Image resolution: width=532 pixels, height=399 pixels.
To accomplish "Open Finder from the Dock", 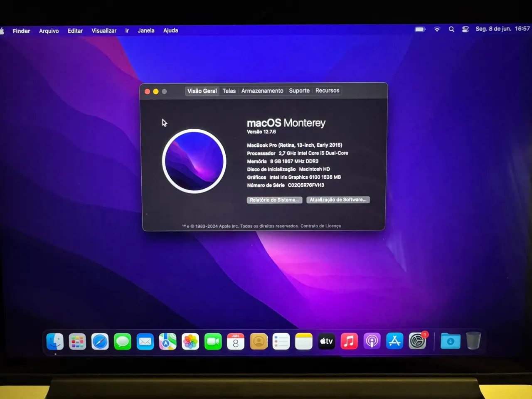I will 55,342.
